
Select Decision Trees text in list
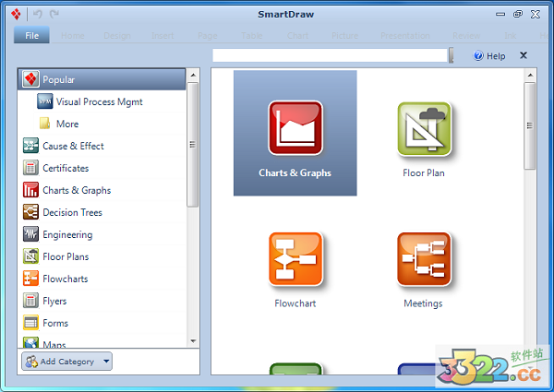[72, 212]
